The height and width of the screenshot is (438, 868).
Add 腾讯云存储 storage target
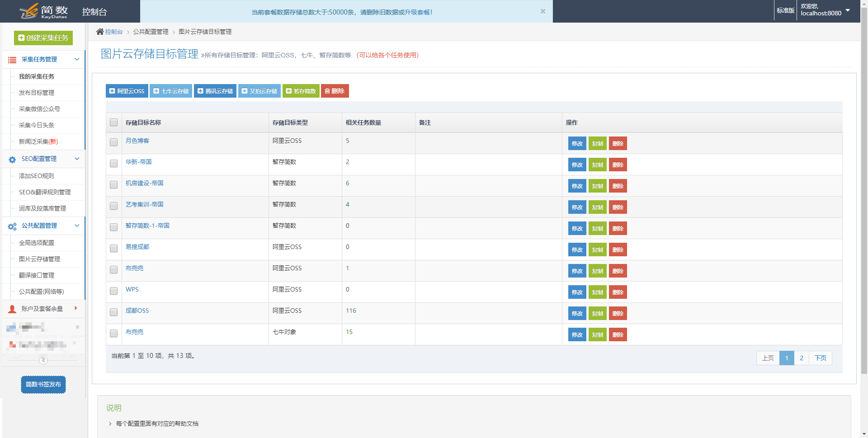click(215, 91)
